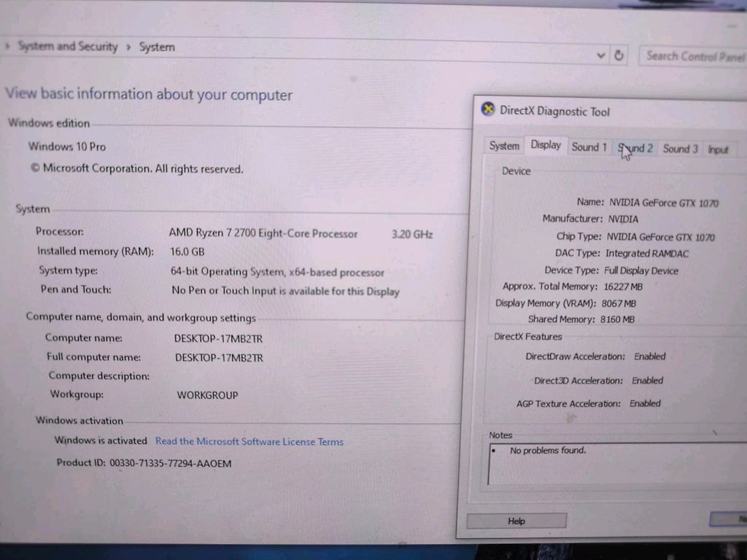Click the Product ID 00330-71335-77294-AAOEM

144,463
